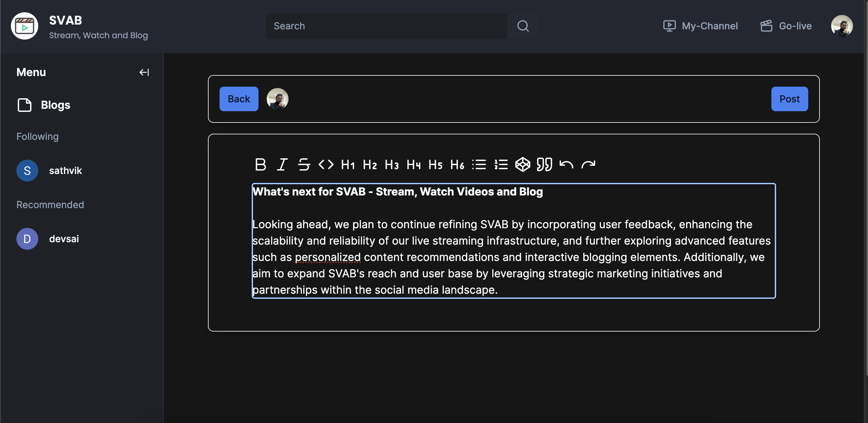Viewport: 868px width, 423px height.
Task: Insert inline code formatting
Action: click(326, 165)
